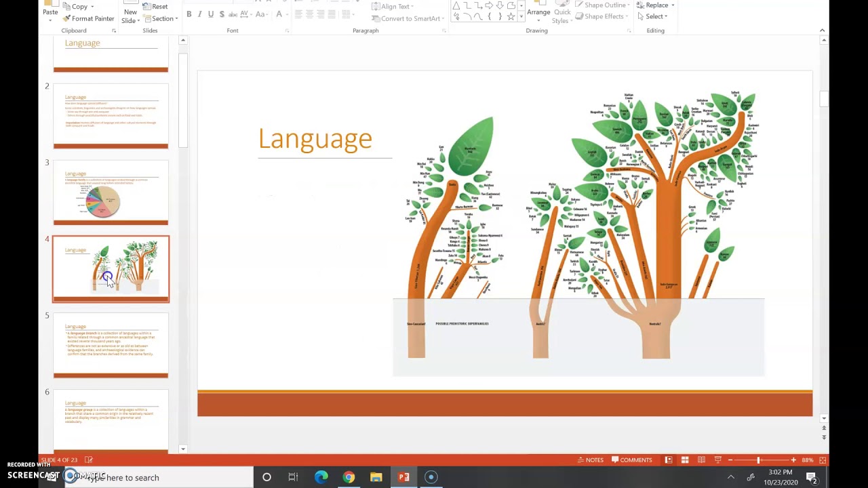
Task: Toggle Italic formatting
Action: tap(200, 14)
